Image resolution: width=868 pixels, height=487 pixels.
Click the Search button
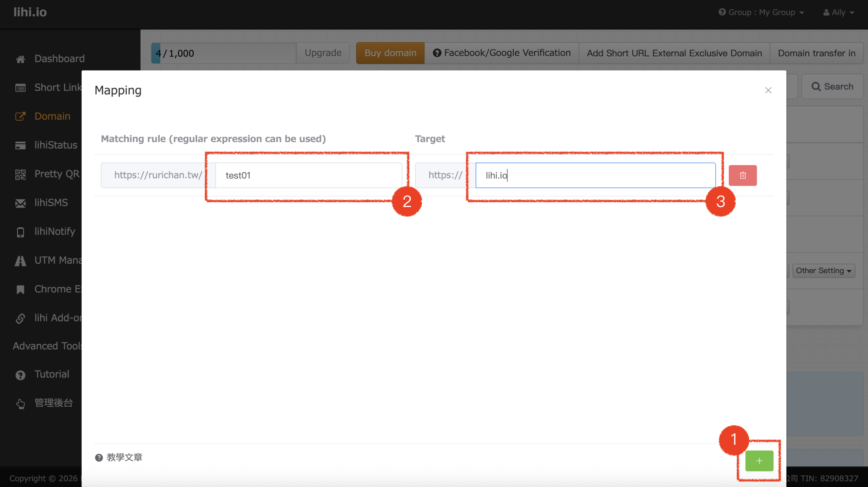[832, 87]
